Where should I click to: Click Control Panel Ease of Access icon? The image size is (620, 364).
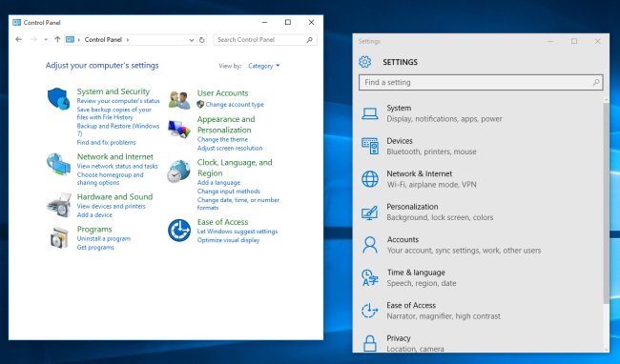point(179,231)
